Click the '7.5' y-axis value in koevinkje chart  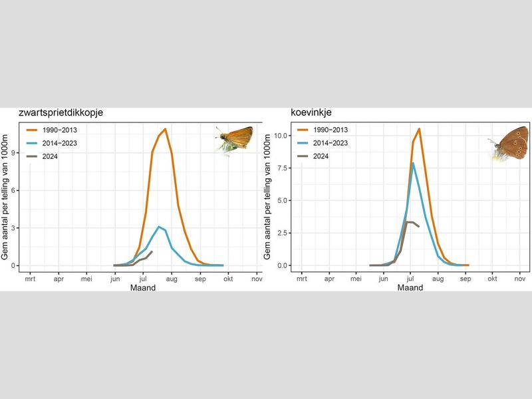(282, 168)
